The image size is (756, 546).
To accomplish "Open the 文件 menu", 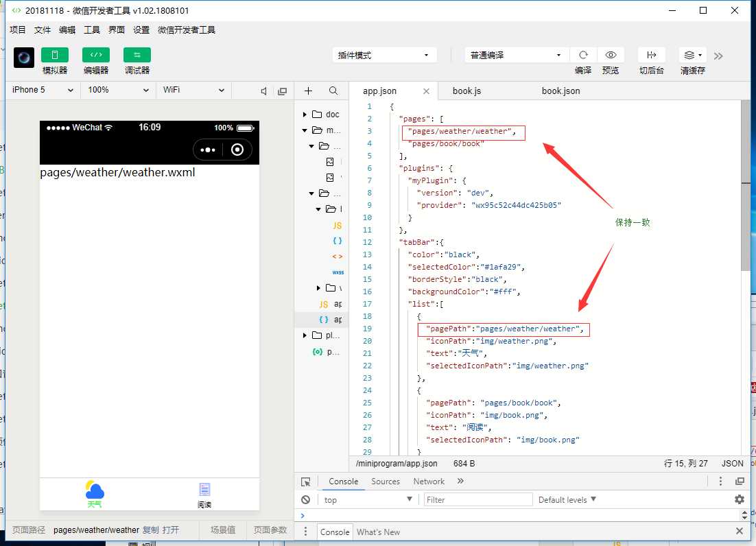I will pyautogui.click(x=43, y=30).
